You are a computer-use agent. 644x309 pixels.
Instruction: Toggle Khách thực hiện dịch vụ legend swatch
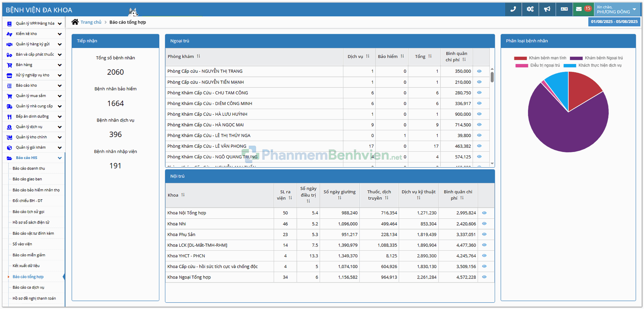tap(570, 65)
